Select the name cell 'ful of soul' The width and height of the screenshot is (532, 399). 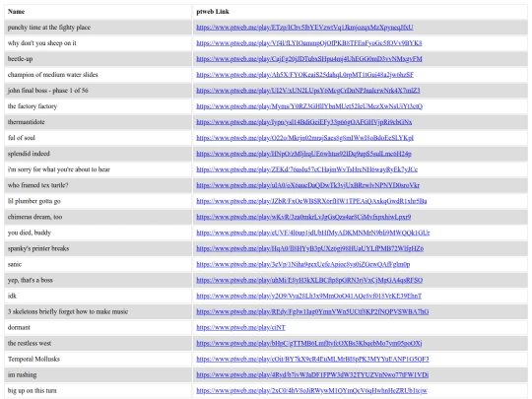tap(99, 138)
